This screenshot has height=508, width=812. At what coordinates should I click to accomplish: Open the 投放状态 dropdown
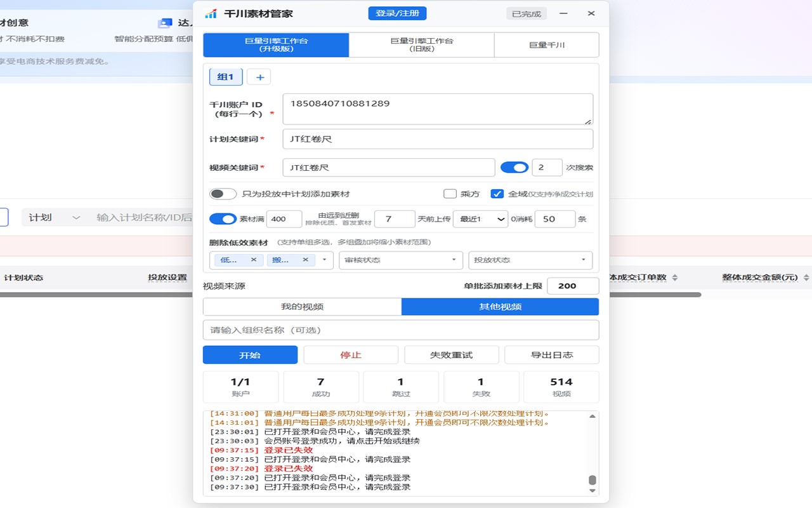pos(530,260)
